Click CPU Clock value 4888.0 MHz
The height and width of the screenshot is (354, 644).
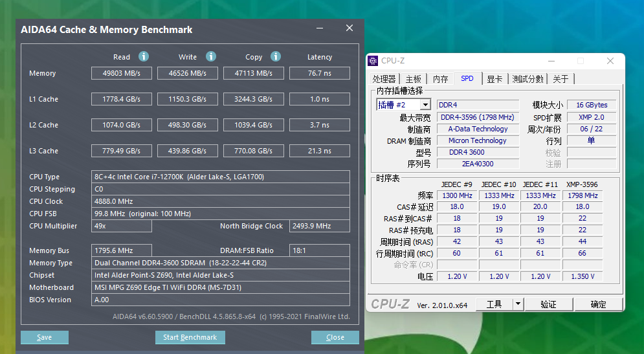point(221,201)
